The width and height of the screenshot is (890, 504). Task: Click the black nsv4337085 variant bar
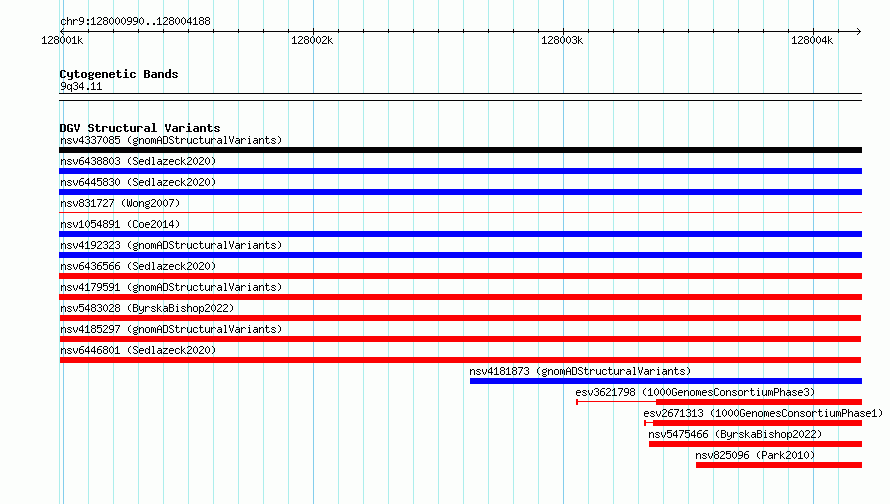tap(460, 150)
